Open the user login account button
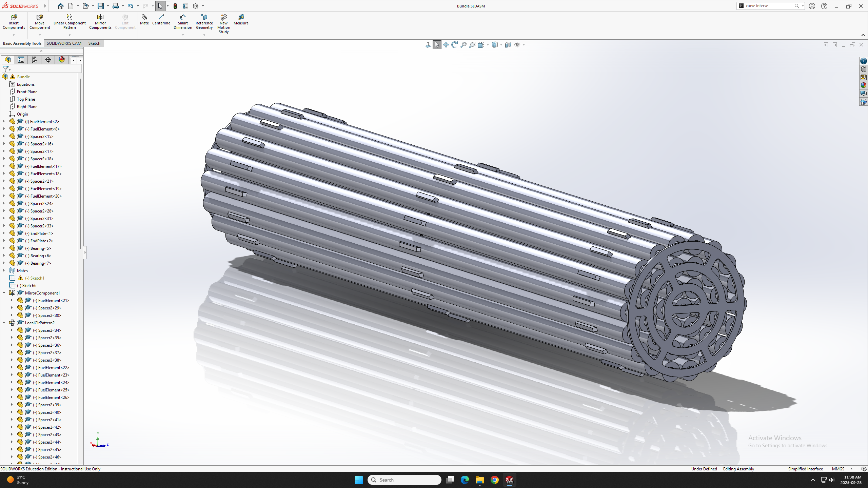 tap(812, 6)
